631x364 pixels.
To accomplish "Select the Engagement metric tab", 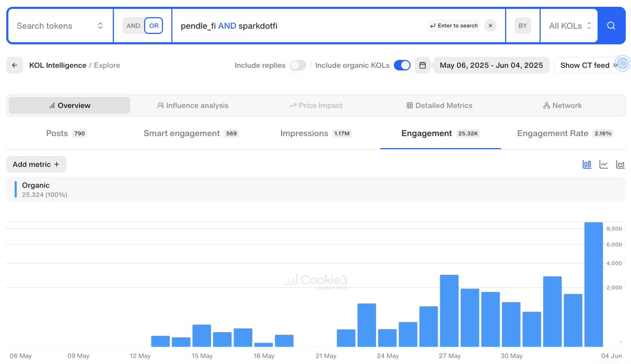I will (440, 133).
